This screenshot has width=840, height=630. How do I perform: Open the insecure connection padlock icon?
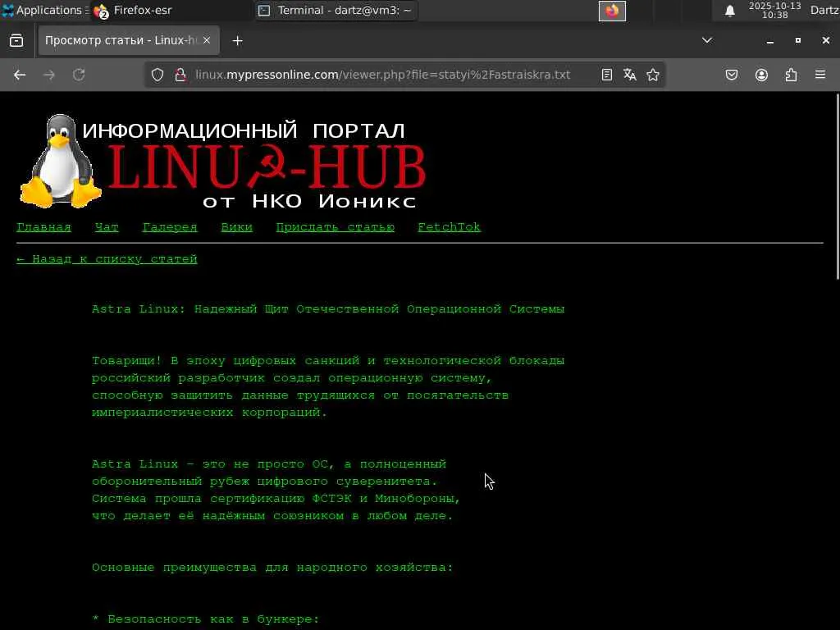point(180,75)
